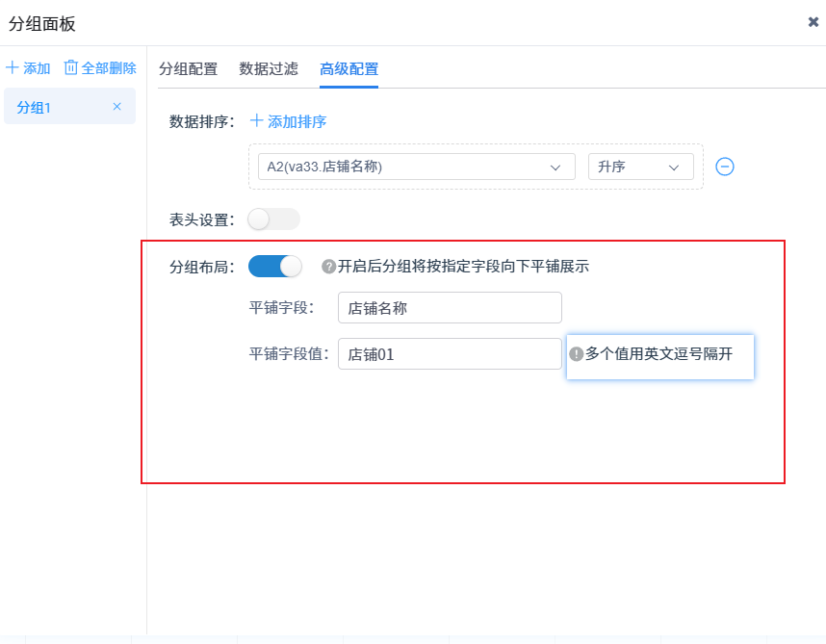The height and width of the screenshot is (644, 826).
Task: Click the 添加排序 link
Action: click(x=289, y=121)
